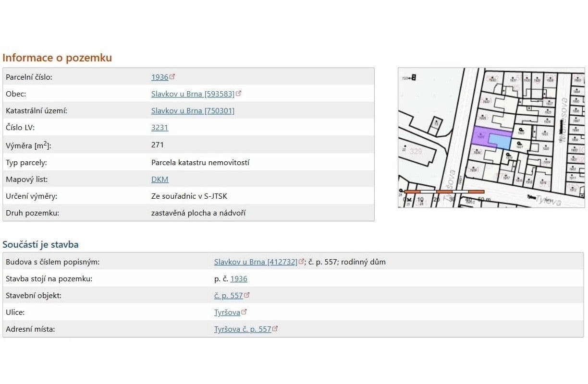The image size is (588, 384).
Task: Click the purple highlighted parcel on the map
Action: coord(481,138)
